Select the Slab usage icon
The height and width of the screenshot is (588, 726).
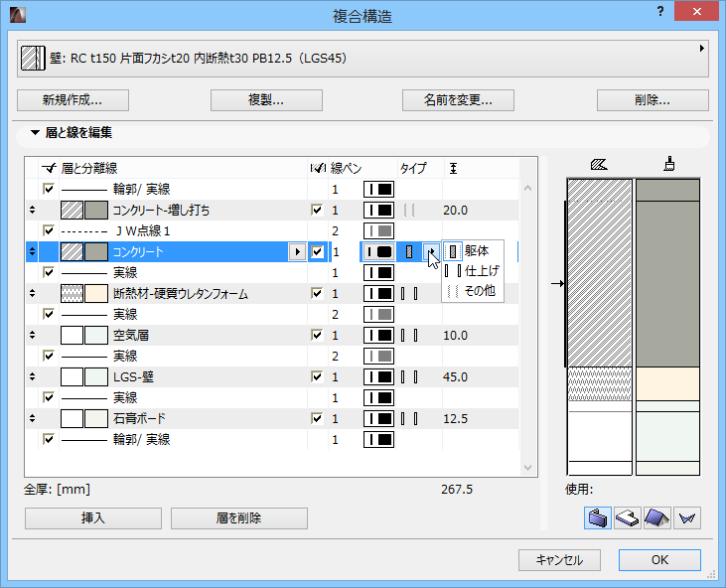coord(627,517)
